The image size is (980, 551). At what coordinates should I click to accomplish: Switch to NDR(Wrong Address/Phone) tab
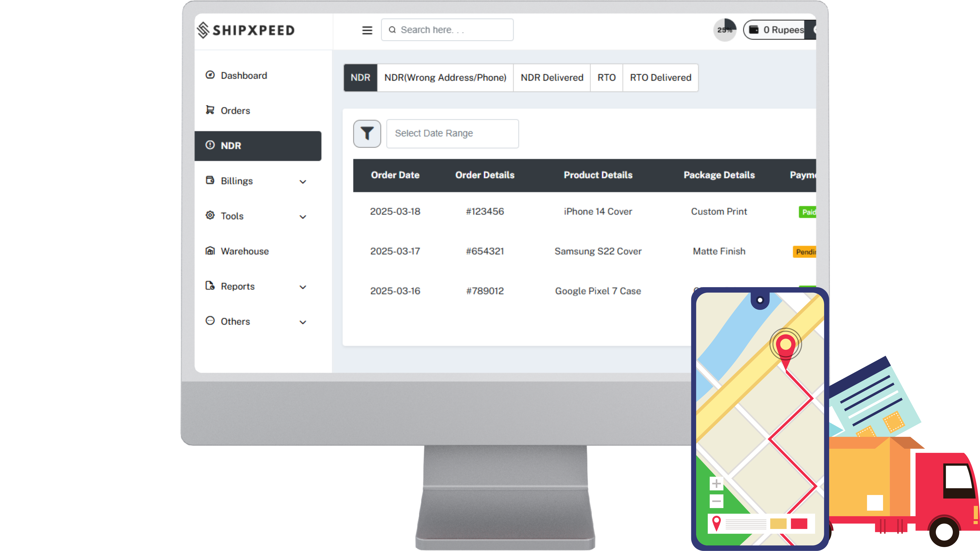click(445, 78)
